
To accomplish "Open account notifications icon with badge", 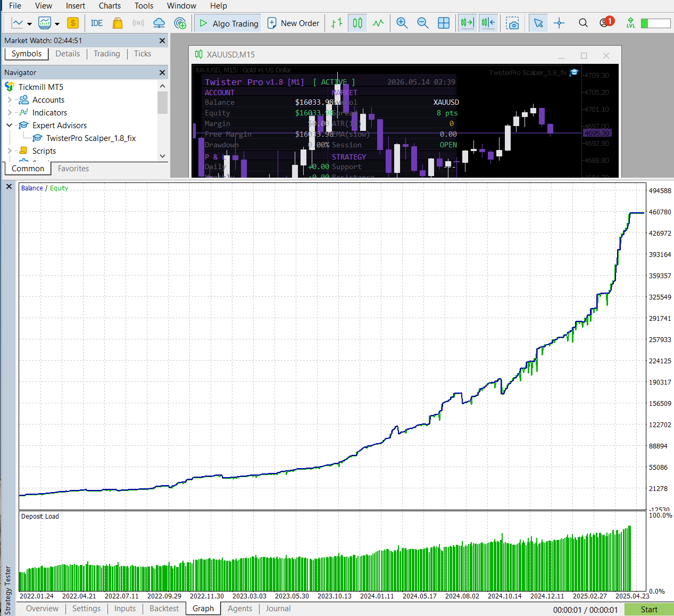I will point(606,22).
